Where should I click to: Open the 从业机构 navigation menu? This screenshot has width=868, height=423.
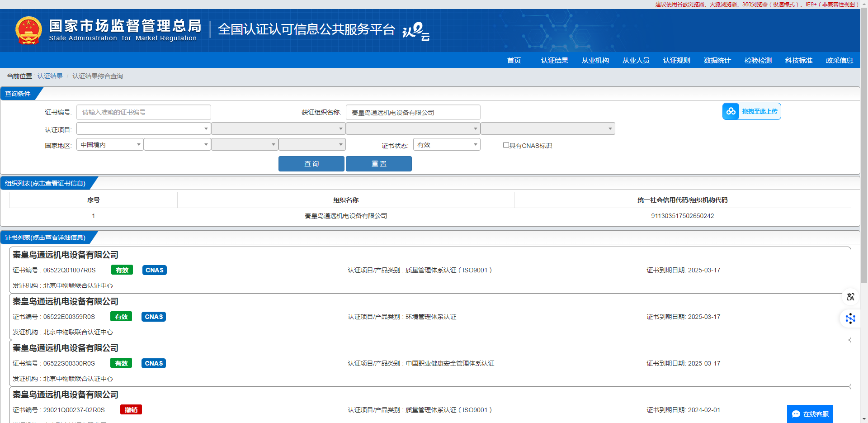pos(595,61)
